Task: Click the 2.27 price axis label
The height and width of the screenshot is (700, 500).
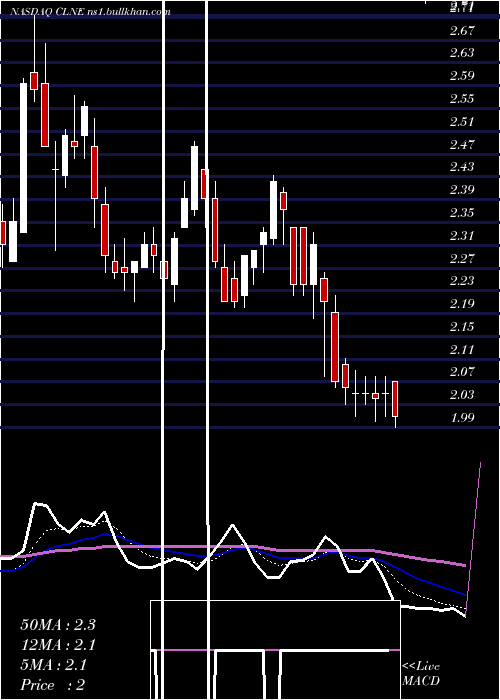Action: [x=462, y=258]
